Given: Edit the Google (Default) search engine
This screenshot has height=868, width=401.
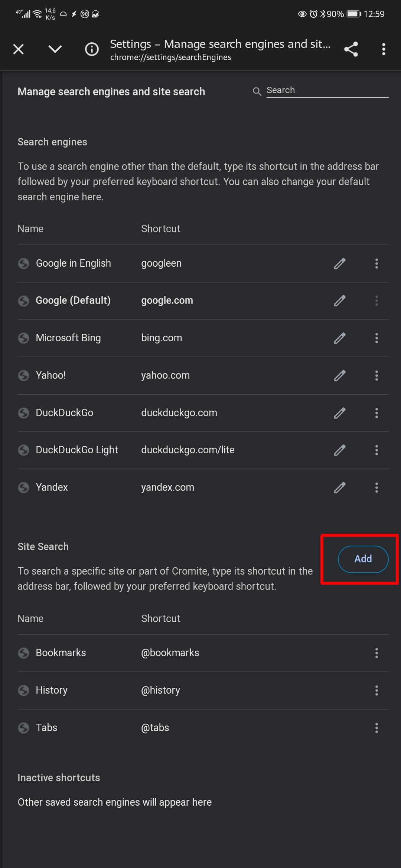Looking at the screenshot, I should pos(339,301).
